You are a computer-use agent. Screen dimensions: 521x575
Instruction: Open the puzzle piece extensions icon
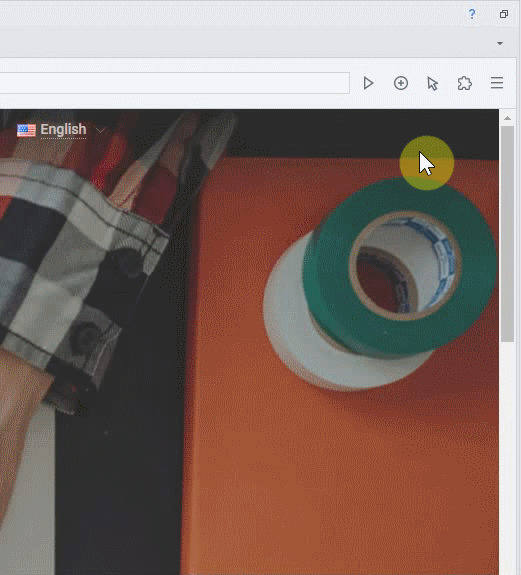point(465,83)
